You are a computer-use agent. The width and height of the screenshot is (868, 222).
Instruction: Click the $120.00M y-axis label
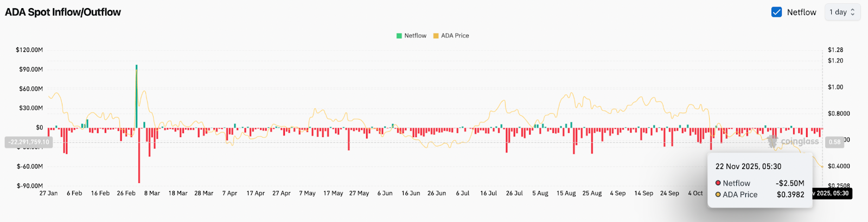[29, 50]
